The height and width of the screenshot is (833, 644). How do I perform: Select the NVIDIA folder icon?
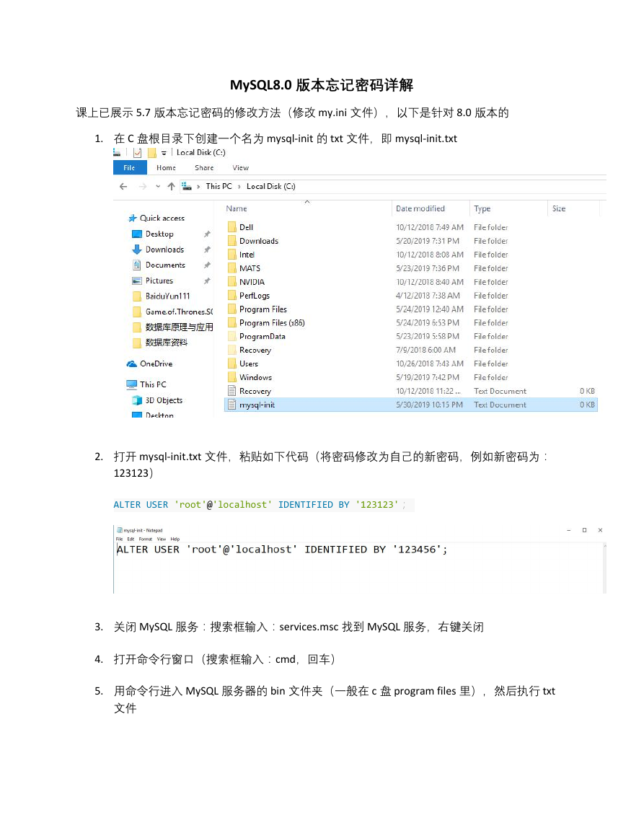tap(231, 281)
